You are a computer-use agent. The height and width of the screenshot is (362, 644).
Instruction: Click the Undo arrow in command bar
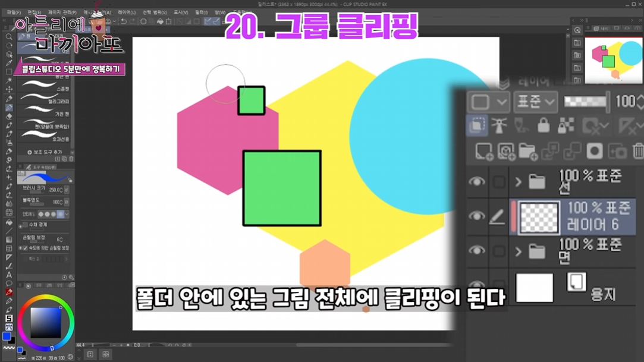(x=124, y=21)
